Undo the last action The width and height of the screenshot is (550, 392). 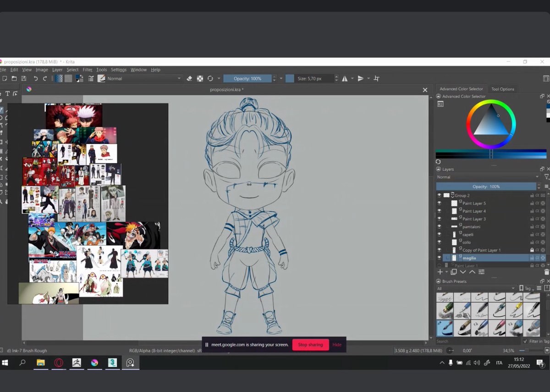click(x=36, y=78)
